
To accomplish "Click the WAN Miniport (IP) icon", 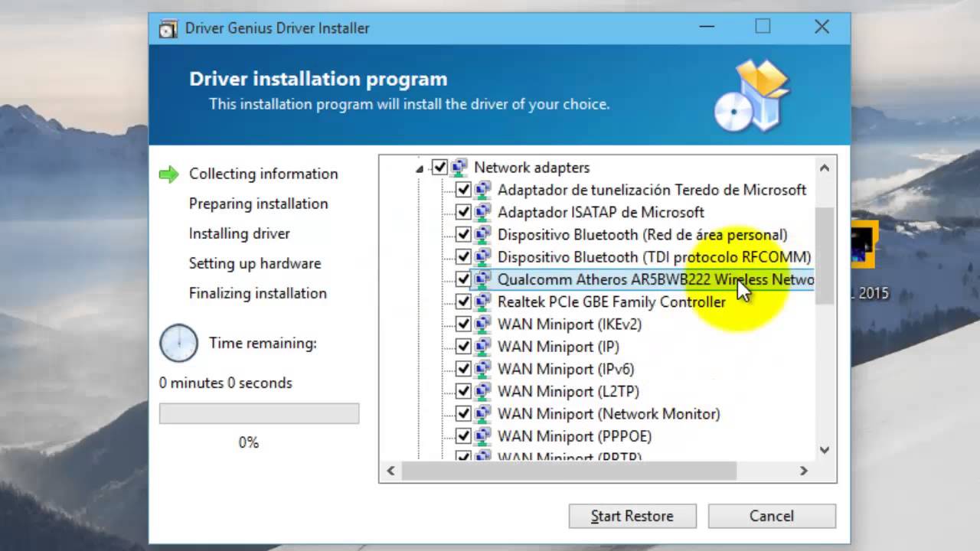I will [483, 346].
